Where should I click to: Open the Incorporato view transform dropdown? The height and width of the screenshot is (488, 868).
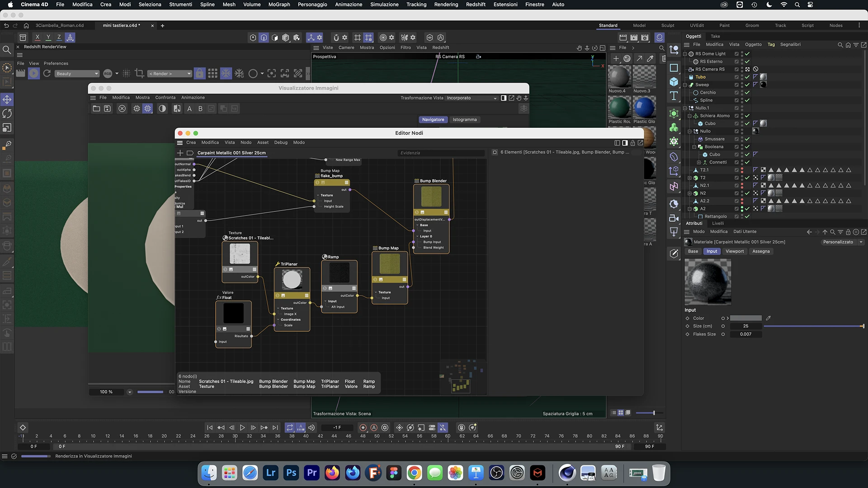tap(472, 98)
